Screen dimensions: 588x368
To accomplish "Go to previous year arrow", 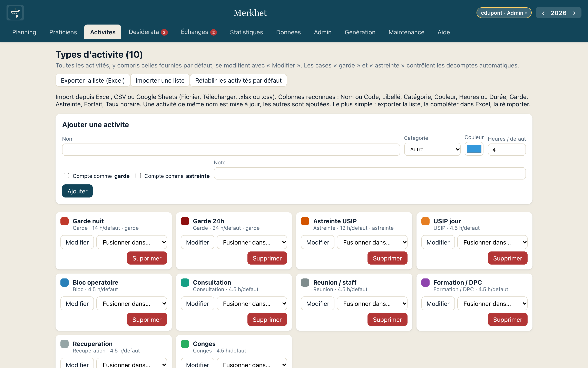I will (543, 13).
